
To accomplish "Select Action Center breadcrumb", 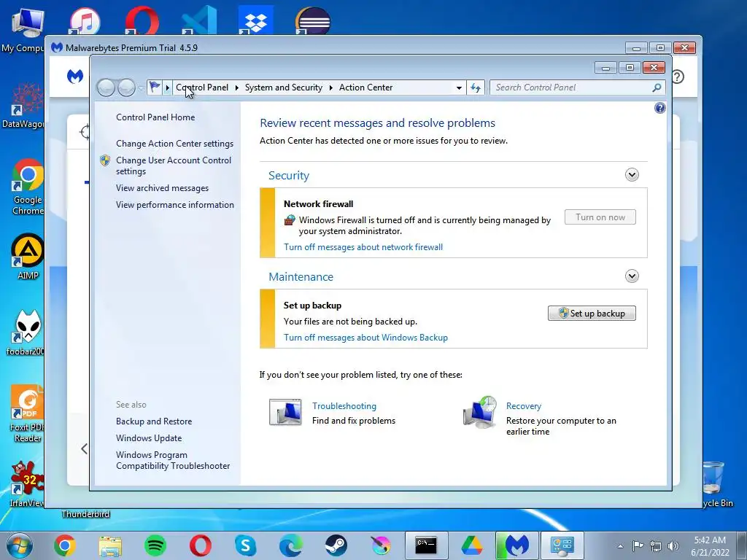I will click(x=366, y=87).
